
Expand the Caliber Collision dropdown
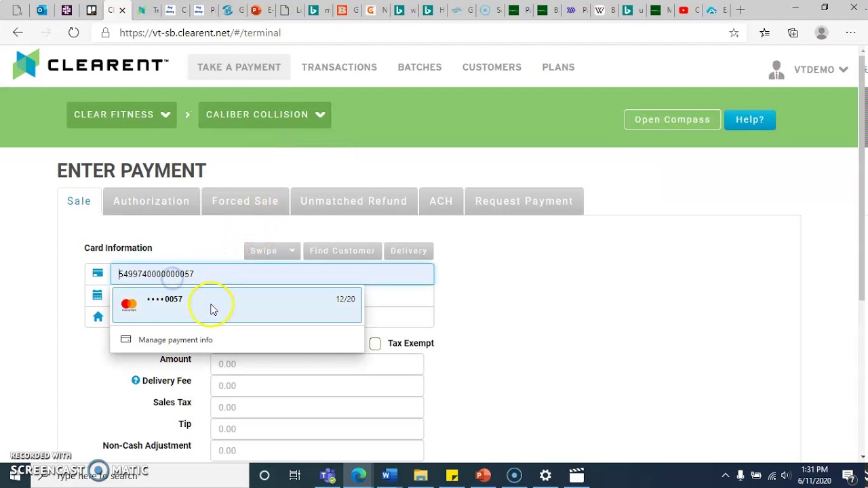[x=264, y=115]
